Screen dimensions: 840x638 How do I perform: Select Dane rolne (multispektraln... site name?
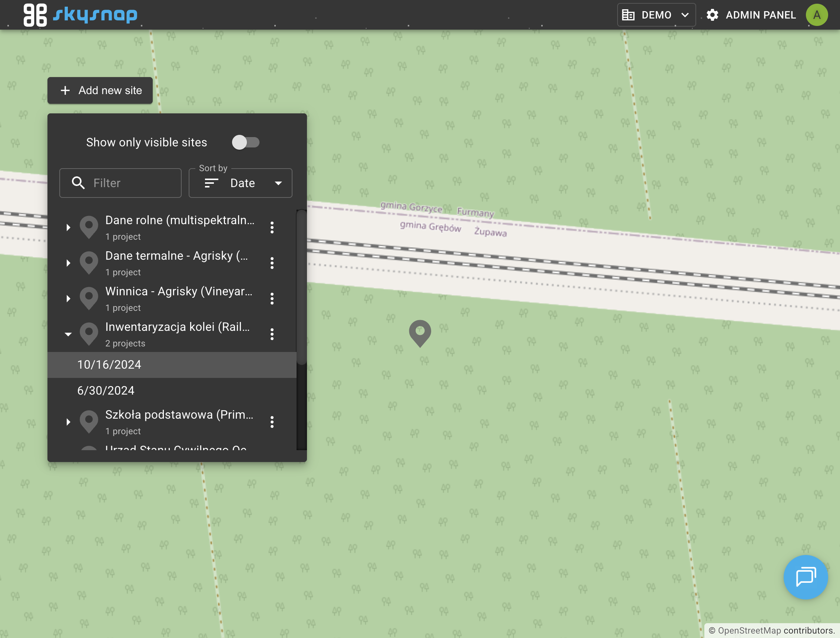[x=180, y=220]
